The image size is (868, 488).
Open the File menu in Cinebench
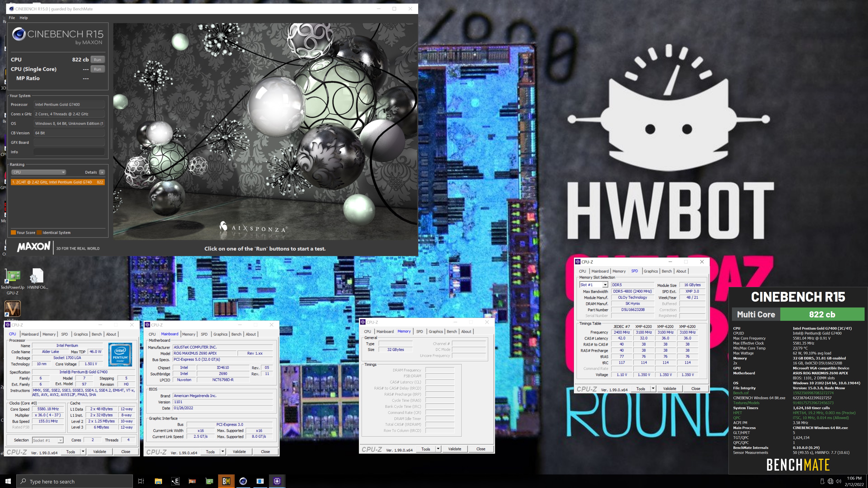[x=12, y=18]
